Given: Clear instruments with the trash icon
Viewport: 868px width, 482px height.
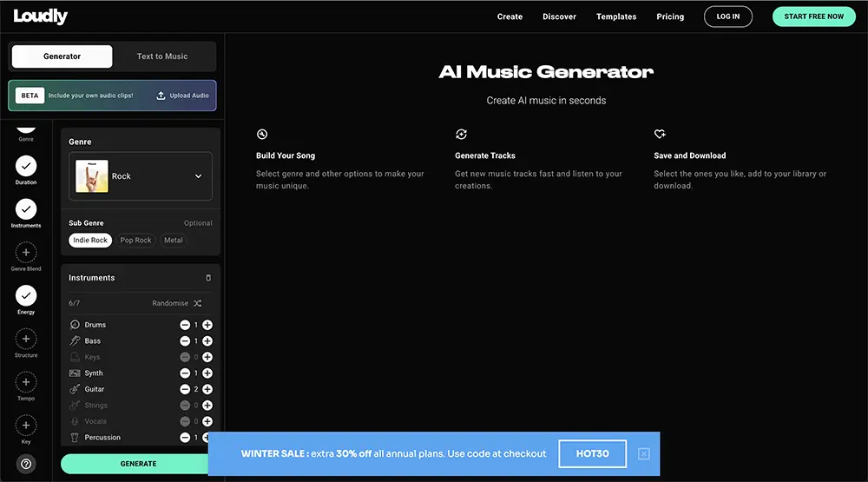Looking at the screenshot, I should coord(208,278).
